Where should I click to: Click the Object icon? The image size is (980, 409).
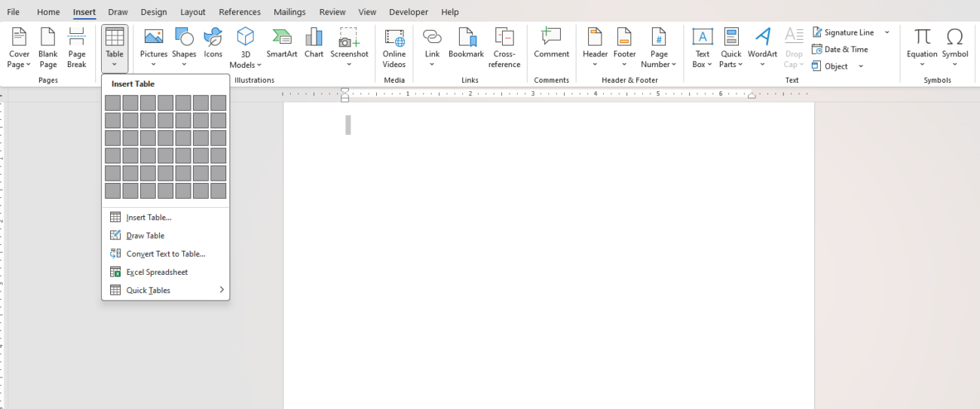tap(816, 66)
